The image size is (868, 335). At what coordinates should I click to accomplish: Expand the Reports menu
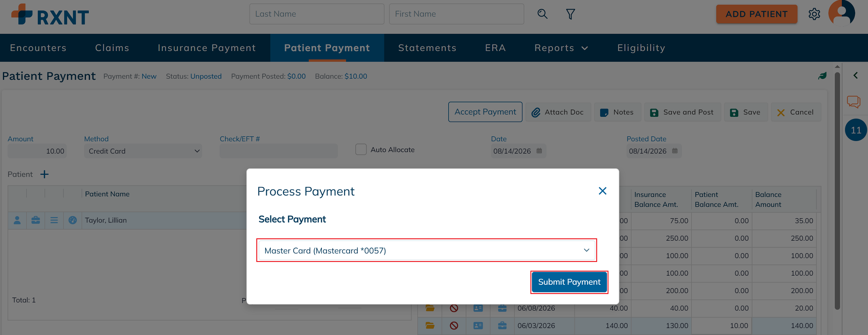coord(561,48)
